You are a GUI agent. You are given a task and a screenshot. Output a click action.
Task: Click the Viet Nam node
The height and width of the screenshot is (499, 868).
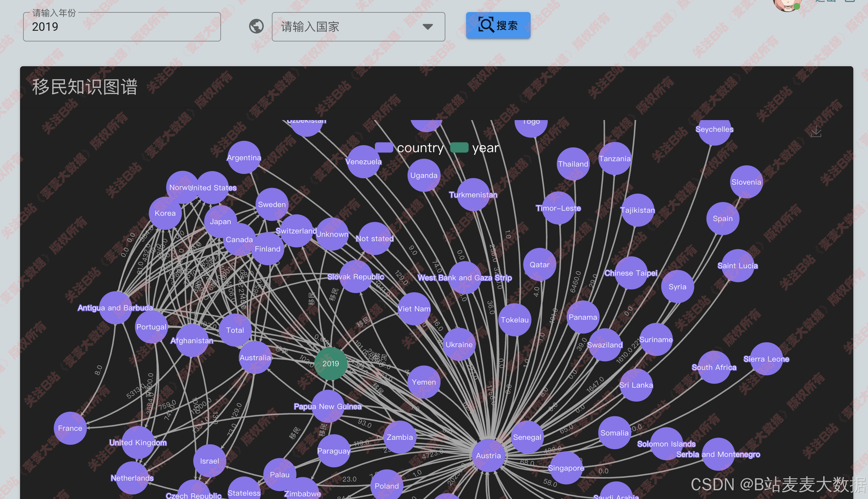pyautogui.click(x=414, y=308)
